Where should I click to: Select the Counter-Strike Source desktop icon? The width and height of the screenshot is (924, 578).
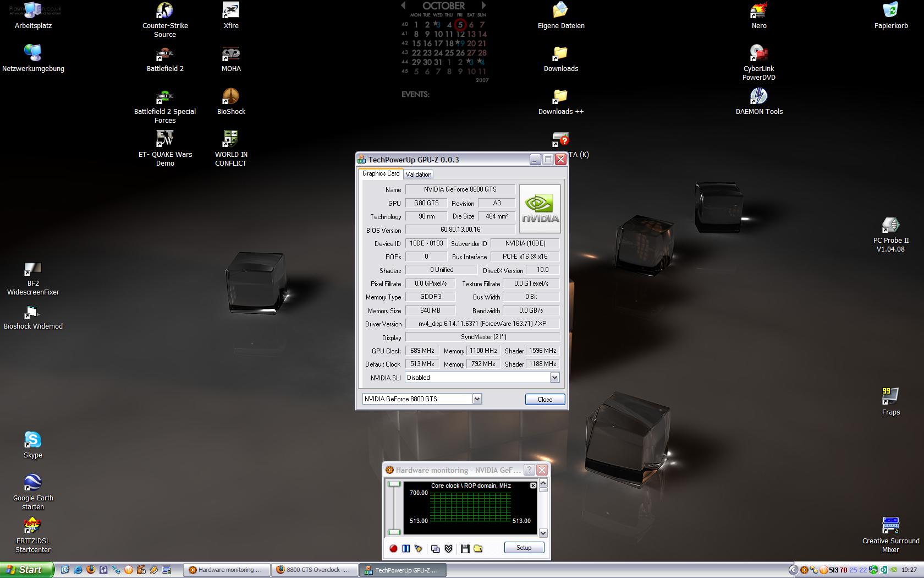(x=165, y=20)
